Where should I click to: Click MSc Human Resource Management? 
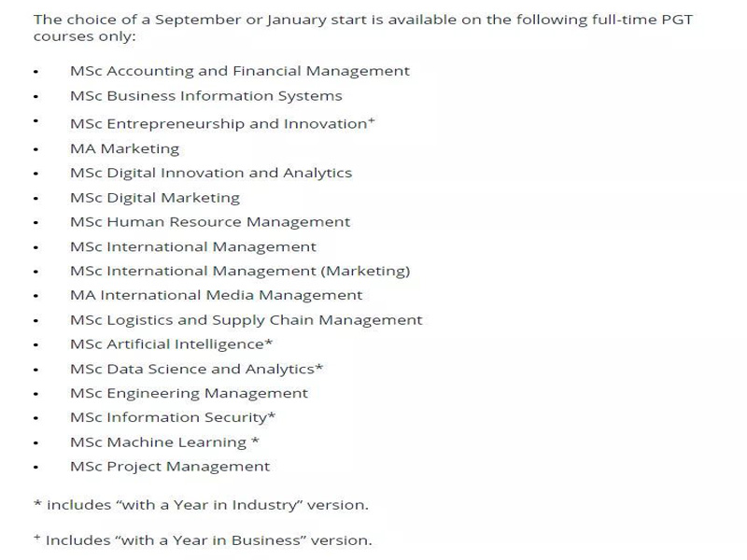[x=210, y=222]
